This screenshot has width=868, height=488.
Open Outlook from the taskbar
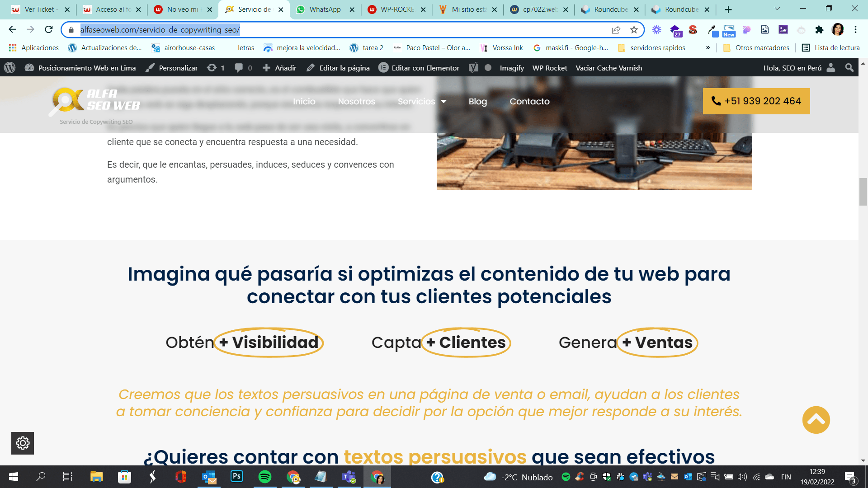[x=209, y=477]
